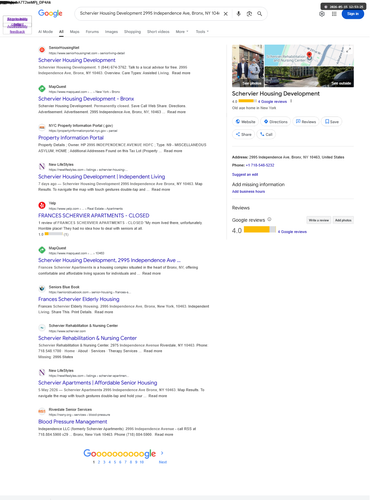Image resolution: width=374 pixels, height=500 pixels.
Task: Open more options next to reviews link
Action: [x=291, y=101]
